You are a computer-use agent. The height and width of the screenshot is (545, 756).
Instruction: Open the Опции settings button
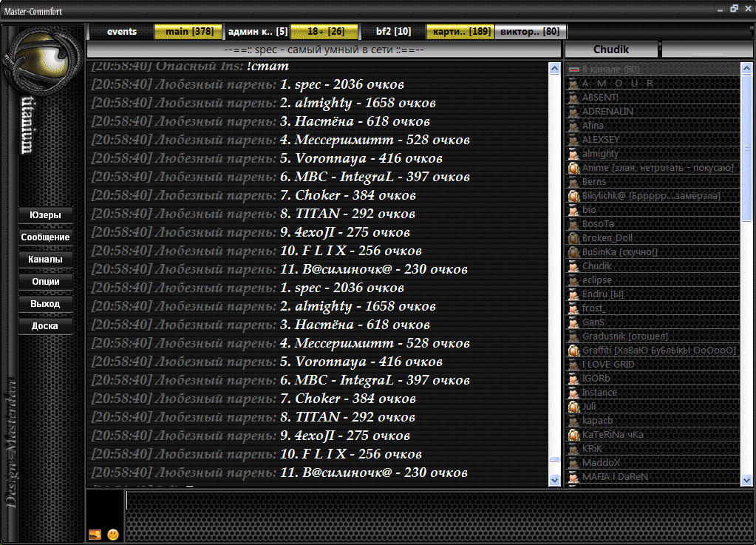pyautogui.click(x=46, y=282)
